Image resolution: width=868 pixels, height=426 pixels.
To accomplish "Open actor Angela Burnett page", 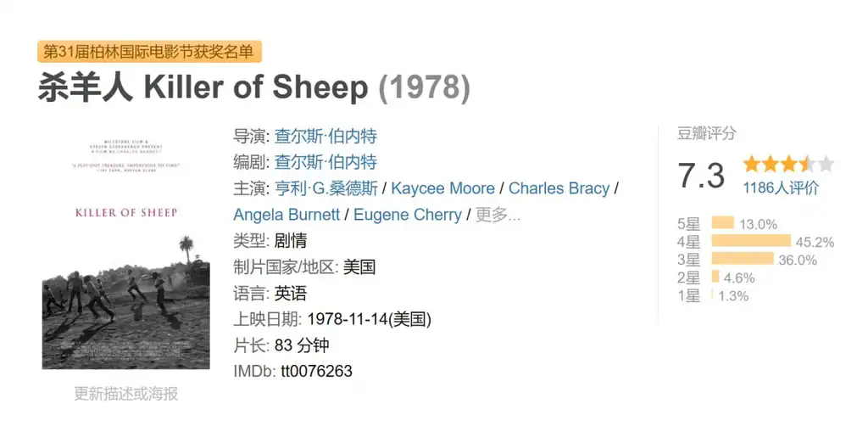I will point(288,215).
